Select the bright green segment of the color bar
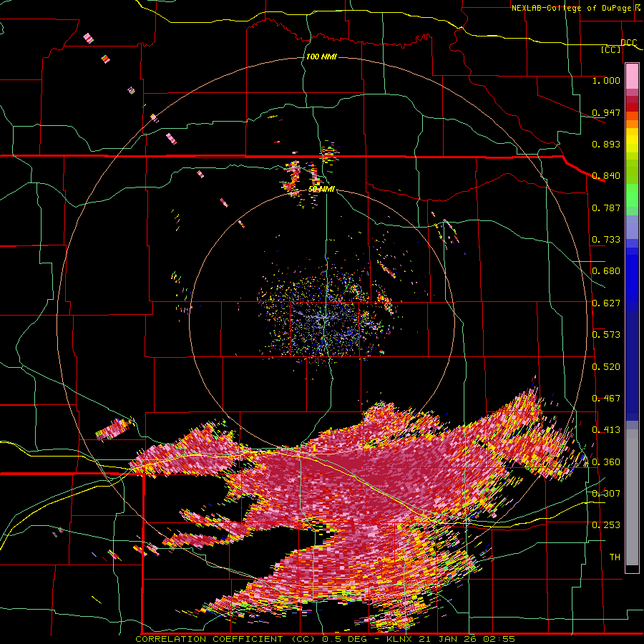The width and height of the screenshot is (644, 644). click(x=632, y=196)
